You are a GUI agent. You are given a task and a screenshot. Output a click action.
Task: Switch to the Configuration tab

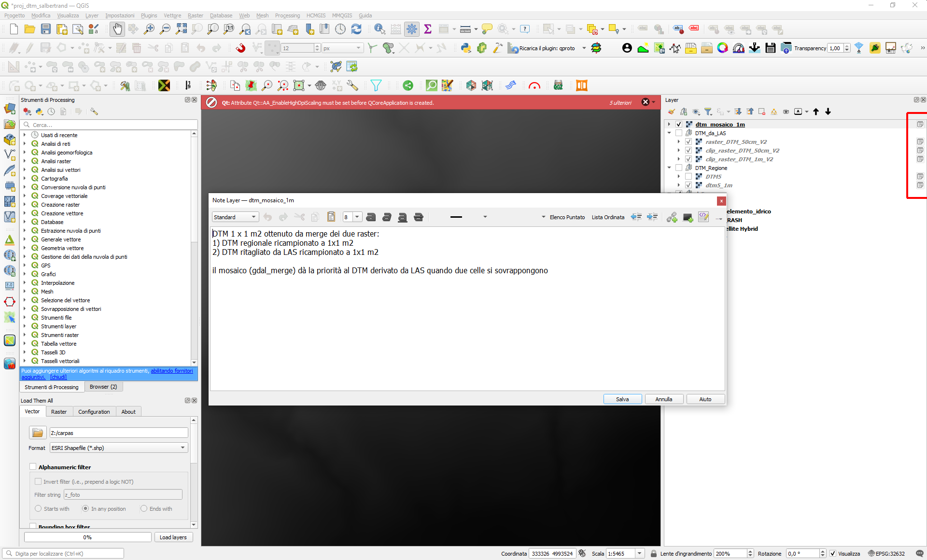[x=94, y=411]
